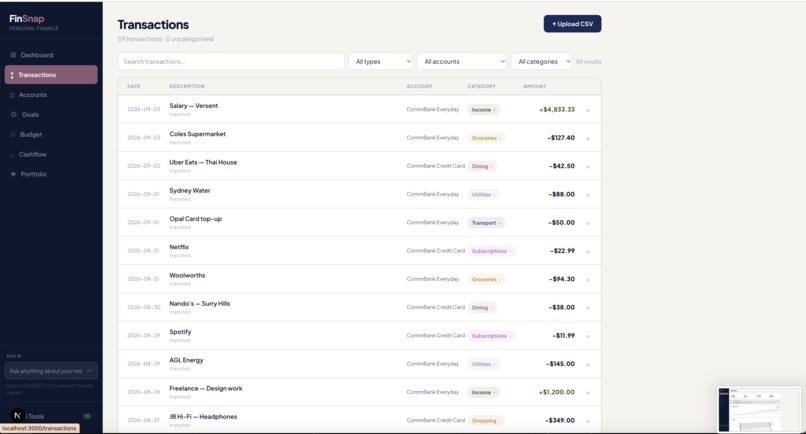Click the Upload CSV button
806x434 pixels.
pyautogui.click(x=572, y=24)
